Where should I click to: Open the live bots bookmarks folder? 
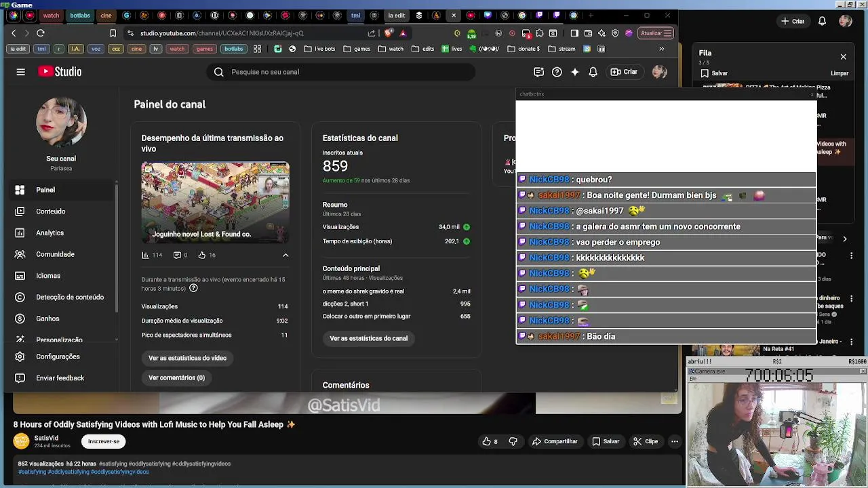tap(319, 49)
